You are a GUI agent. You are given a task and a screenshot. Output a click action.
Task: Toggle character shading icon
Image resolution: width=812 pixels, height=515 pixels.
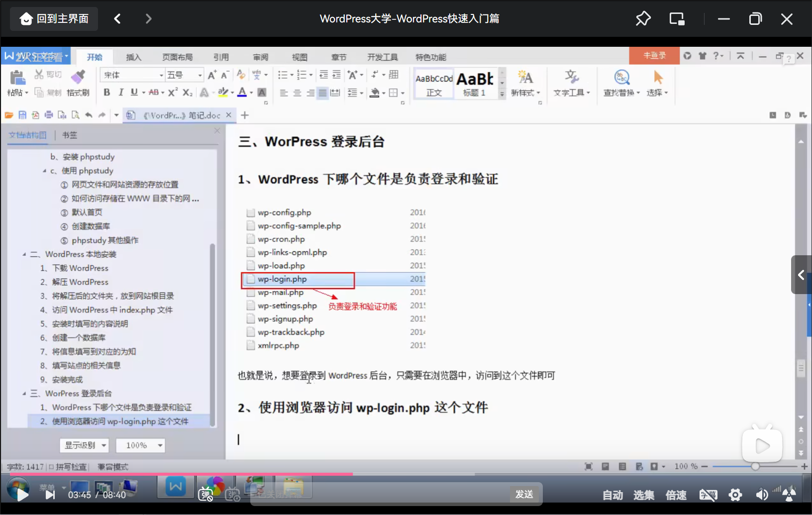tap(262, 92)
